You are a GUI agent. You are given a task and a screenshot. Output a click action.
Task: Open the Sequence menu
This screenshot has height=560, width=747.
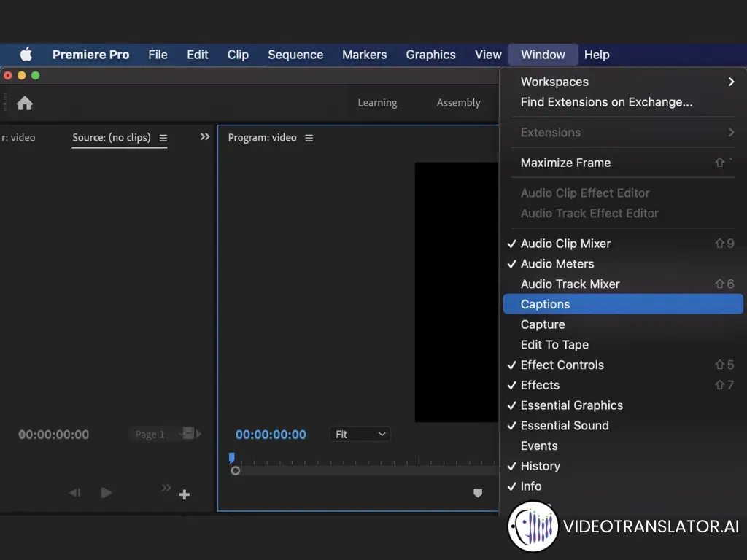click(295, 55)
